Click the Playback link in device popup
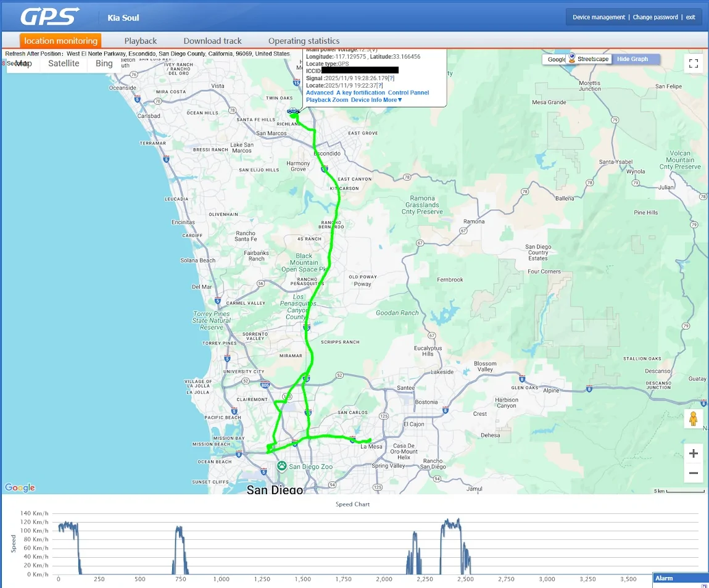The height and width of the screenshot is (588, 709). (318, 100)
